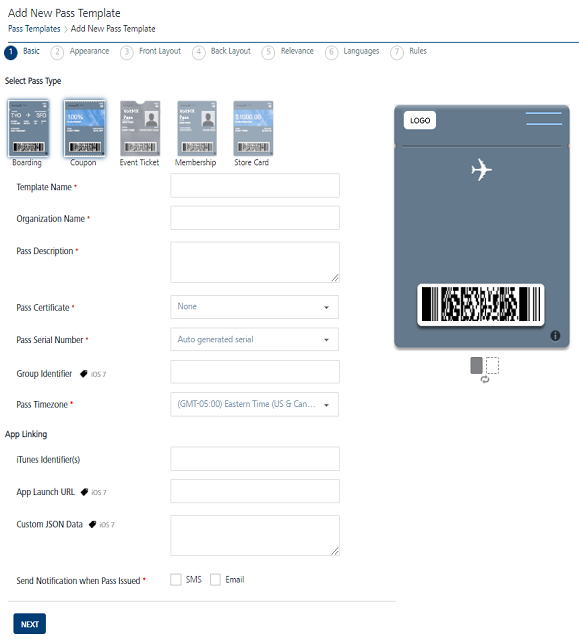Click into the Custom JSON Data textarea
Viewport: 579px width, 642px height.
tap(255, 535)
